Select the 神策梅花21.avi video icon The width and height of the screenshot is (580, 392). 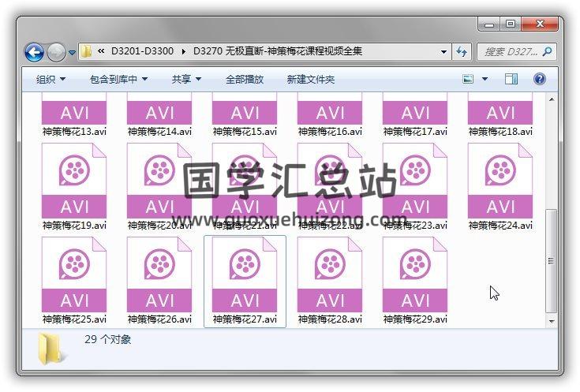(245, 181)
